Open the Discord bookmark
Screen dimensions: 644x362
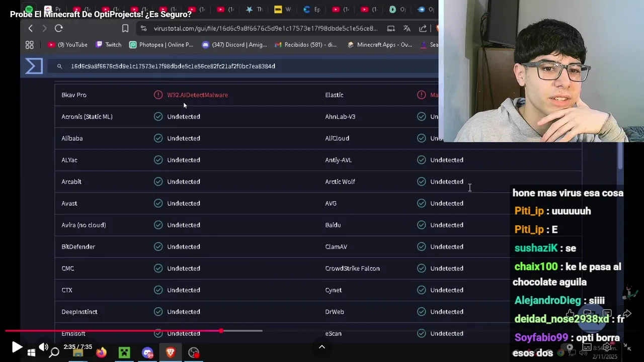tap(234, 45)
